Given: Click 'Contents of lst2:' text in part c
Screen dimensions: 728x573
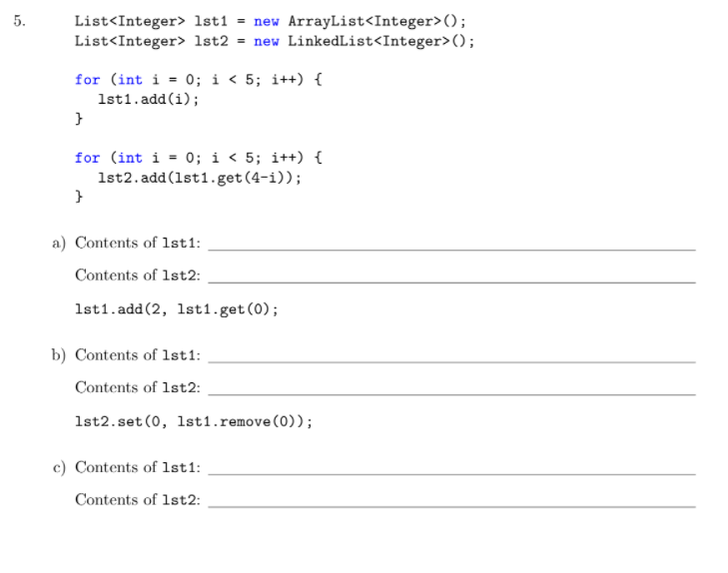Looking at the screenshot, I should 138,500.
